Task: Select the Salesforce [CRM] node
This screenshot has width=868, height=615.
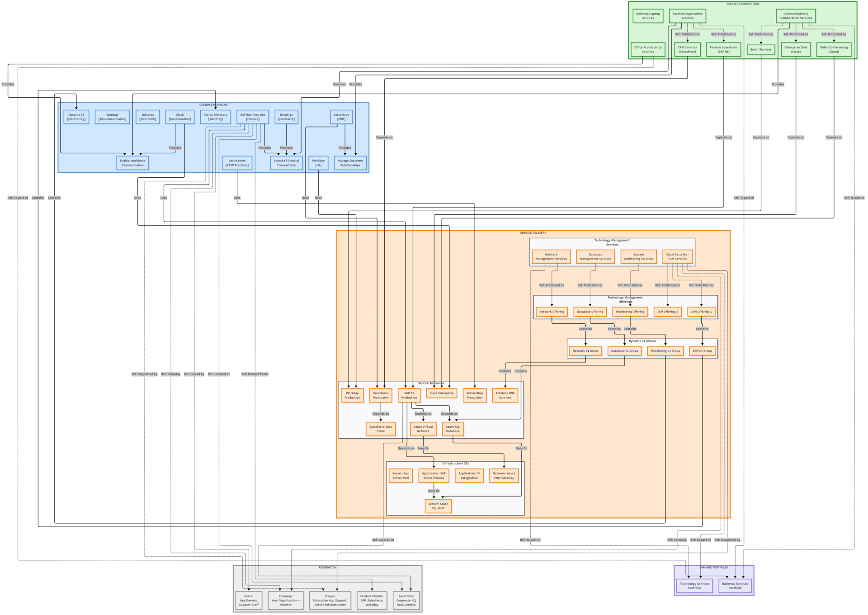Action: pos(341,117)
